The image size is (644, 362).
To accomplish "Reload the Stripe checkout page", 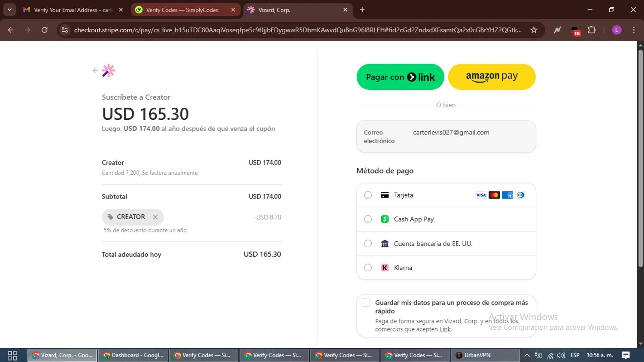I will (45, 30).
